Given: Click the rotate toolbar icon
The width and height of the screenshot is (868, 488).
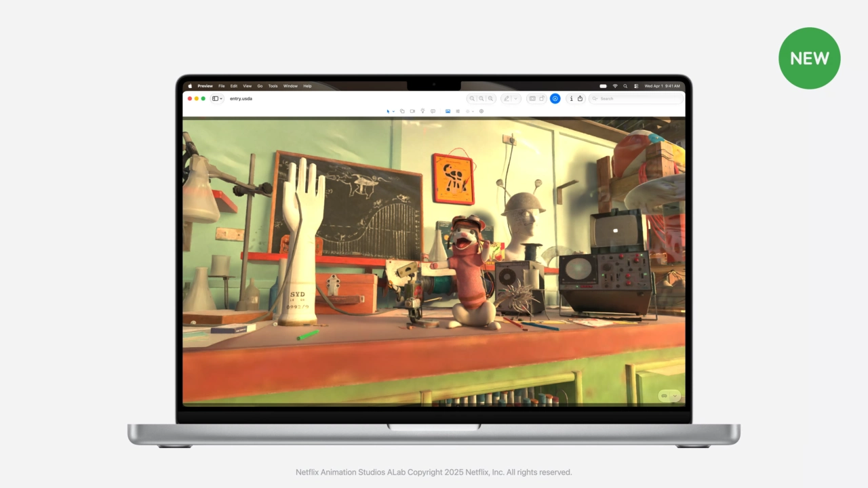Looking at the screenshot, I should (542, 98).
